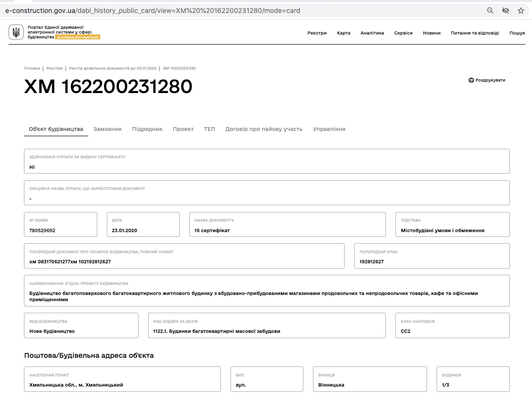Click the Ukrainian trident portal logo

[16, 32]
